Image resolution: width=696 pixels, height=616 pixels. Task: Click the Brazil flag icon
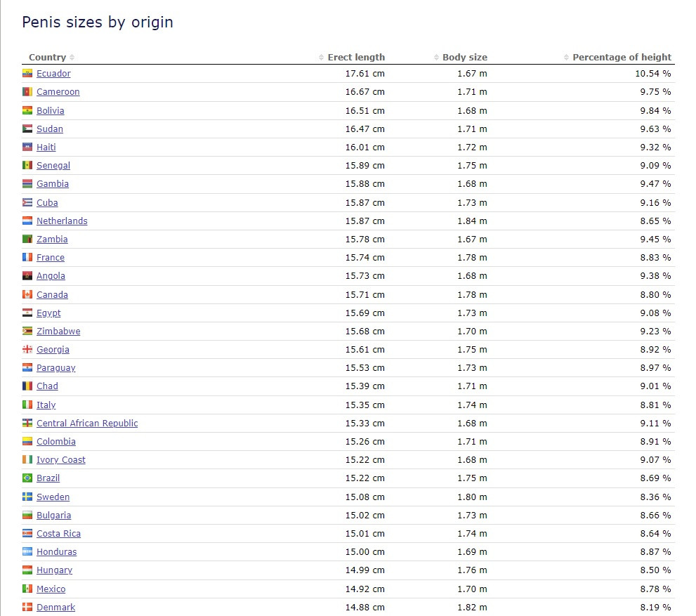pyautogui.click(x=27, y=478)
